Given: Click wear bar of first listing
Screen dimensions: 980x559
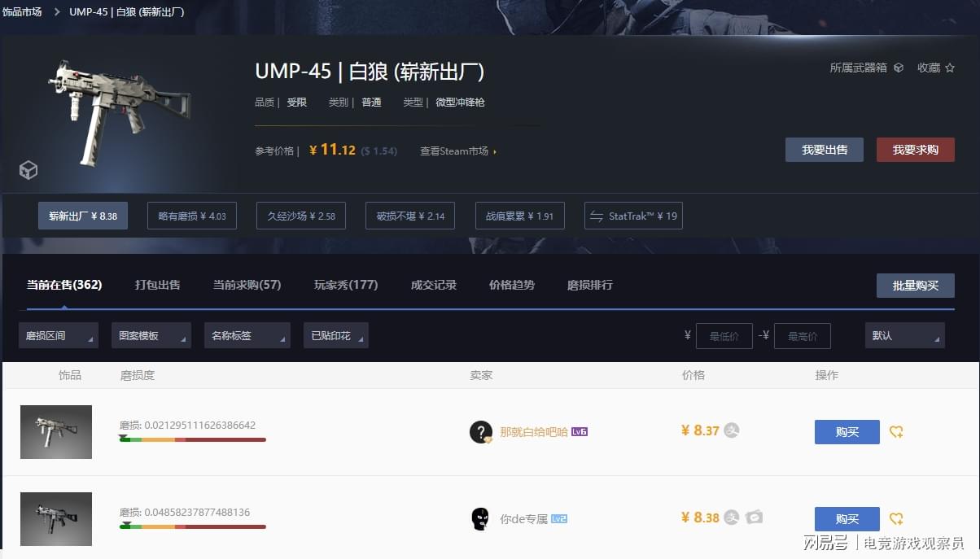Looking at the screenshot, I should coord(192,439).
